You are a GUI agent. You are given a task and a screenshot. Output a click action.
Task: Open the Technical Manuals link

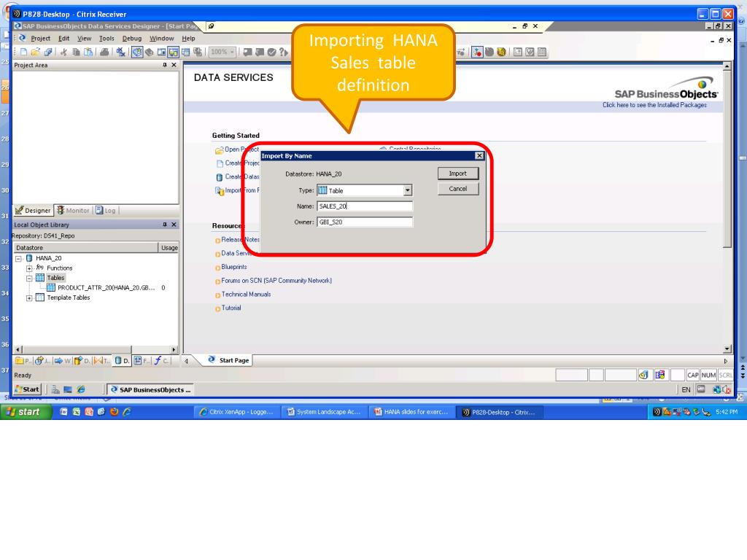coord(246,295)
